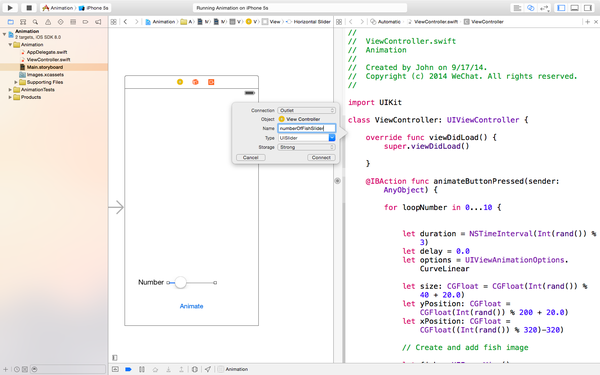
Task: Select AppDelegate.swift in navigator
Action: pos(47,52)
